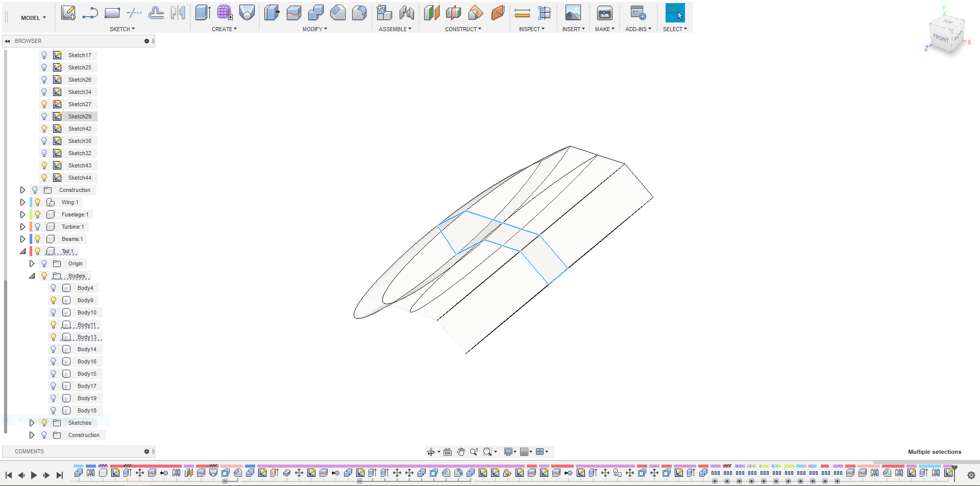Collapse the Tail:1 component

coord(22,251)
